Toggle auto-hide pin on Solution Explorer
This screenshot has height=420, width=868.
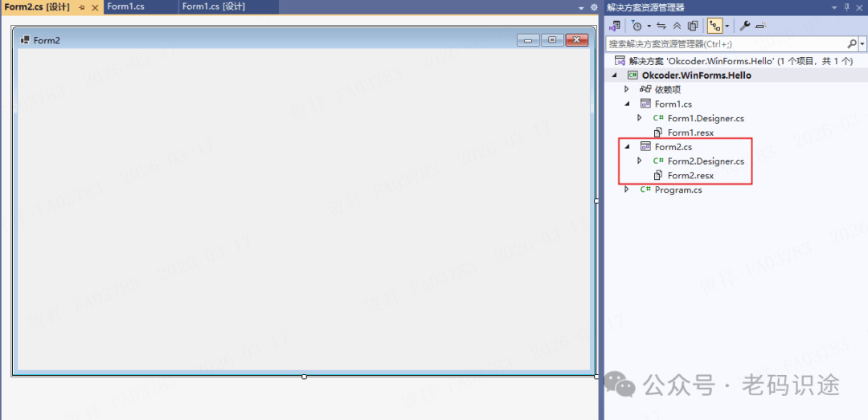846,7
